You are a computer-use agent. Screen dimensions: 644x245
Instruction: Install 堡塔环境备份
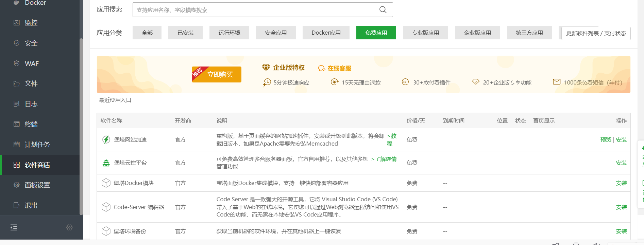pos(621,231)
